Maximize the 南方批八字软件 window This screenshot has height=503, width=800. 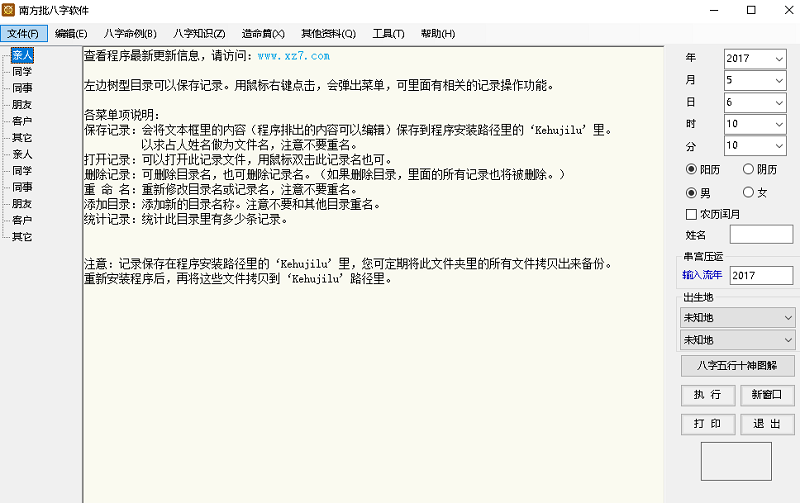[x=751, y=10]
